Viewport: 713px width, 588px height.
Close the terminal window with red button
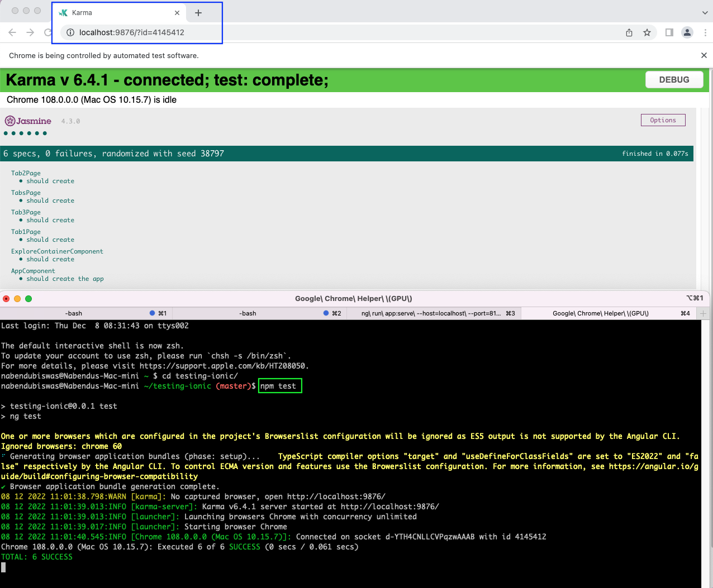click(7, 299)
